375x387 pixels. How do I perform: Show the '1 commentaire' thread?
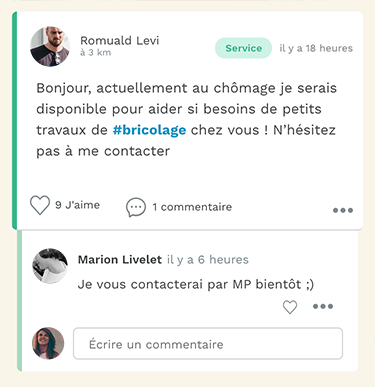point(192,207)
